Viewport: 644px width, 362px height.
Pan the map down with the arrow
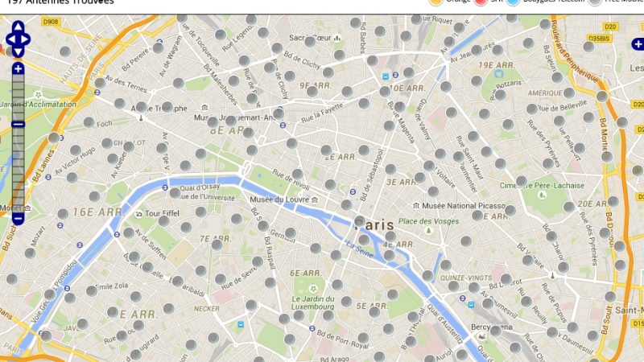point(18,51)
